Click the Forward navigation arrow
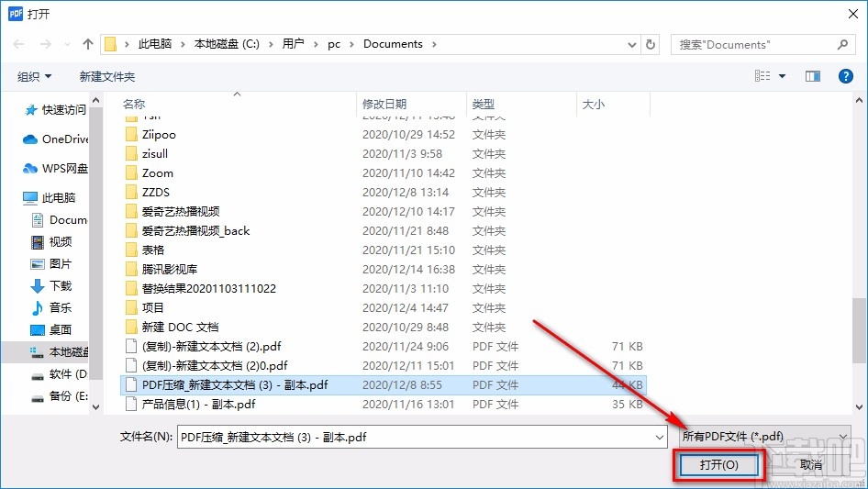The height and width of the screenshot is (489, 868). 45,44
